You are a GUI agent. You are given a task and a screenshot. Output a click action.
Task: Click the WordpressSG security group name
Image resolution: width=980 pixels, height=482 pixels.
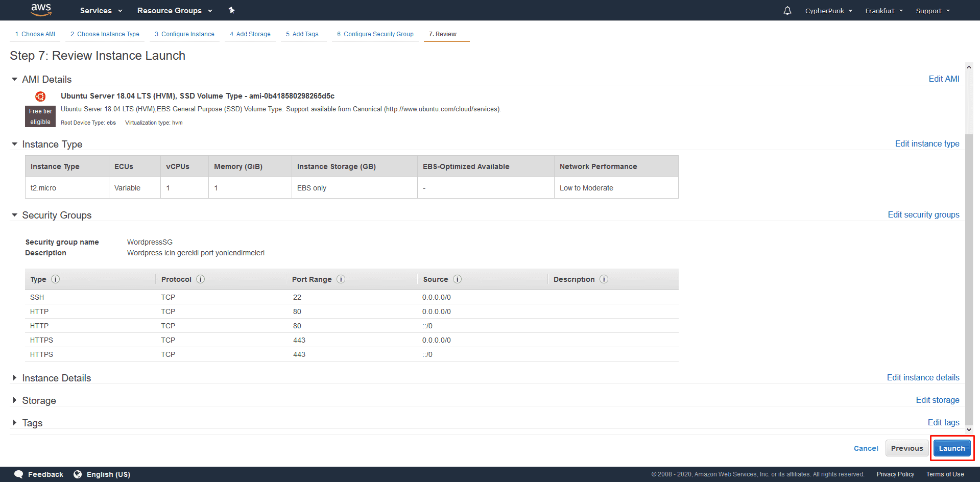click(x=150, y=242)
